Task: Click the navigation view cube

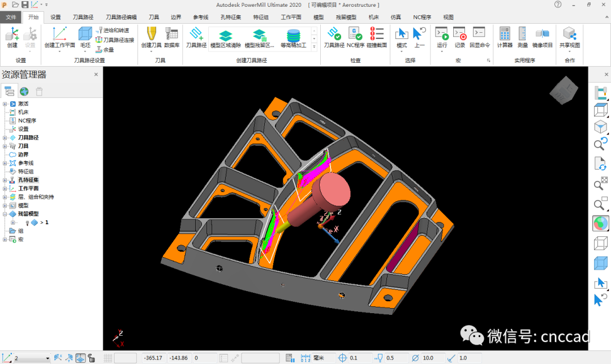Action: [563, 90]
